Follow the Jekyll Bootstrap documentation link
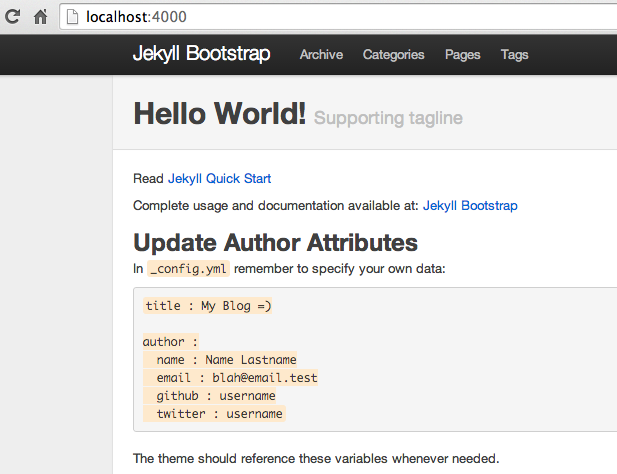The image size is (617, 474). (470, 206)
